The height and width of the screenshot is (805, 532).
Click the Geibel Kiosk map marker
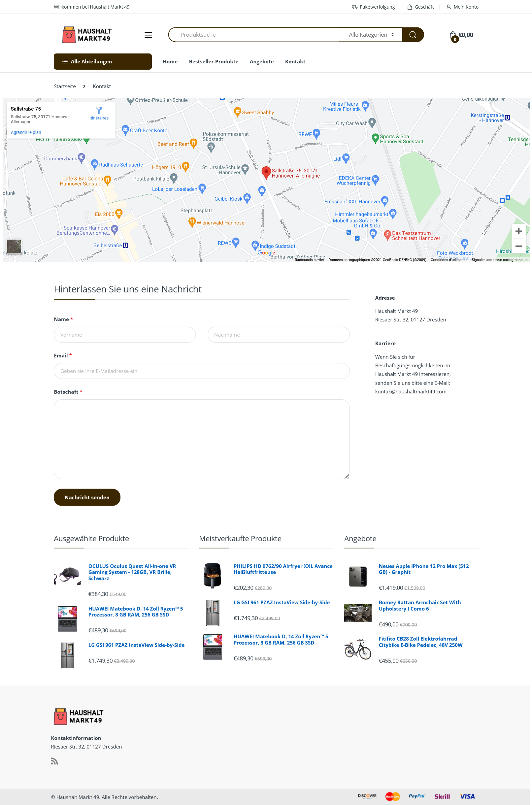pos(247,198)
